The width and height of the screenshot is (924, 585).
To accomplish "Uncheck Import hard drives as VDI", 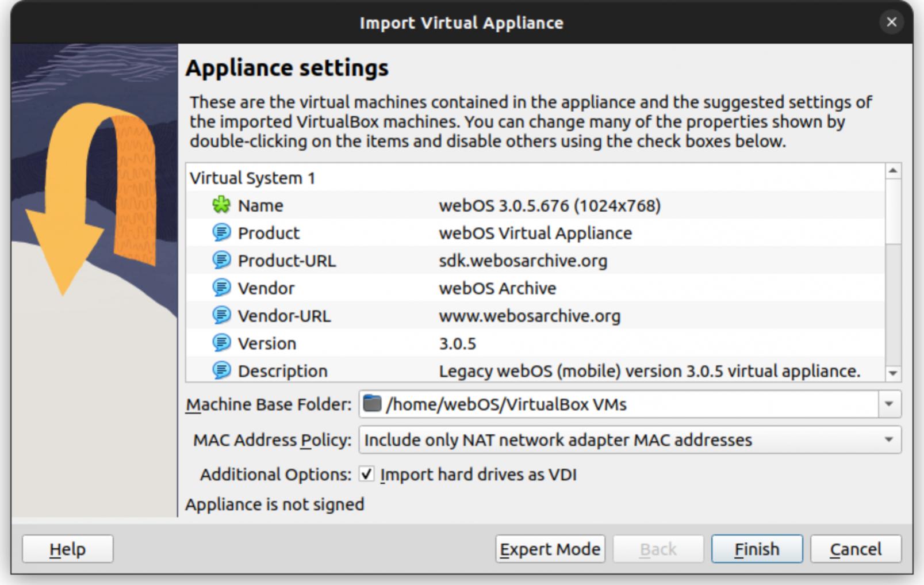I will 366,475.
